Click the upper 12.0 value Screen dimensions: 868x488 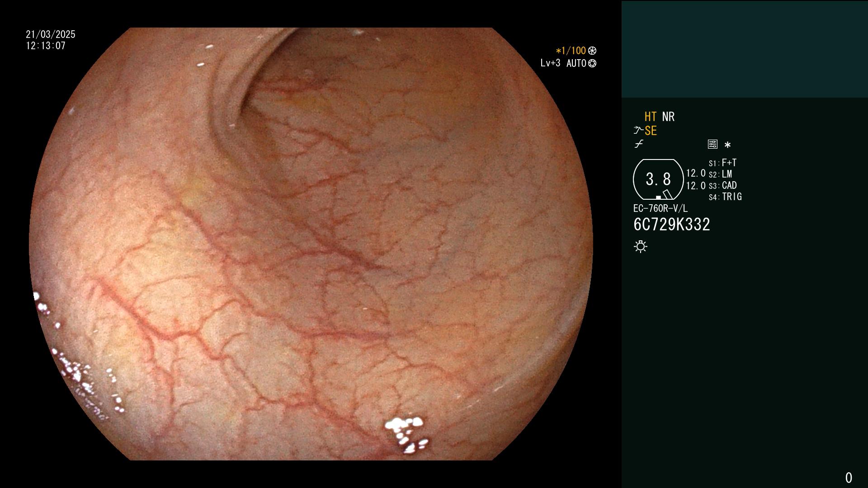[696, 174]
